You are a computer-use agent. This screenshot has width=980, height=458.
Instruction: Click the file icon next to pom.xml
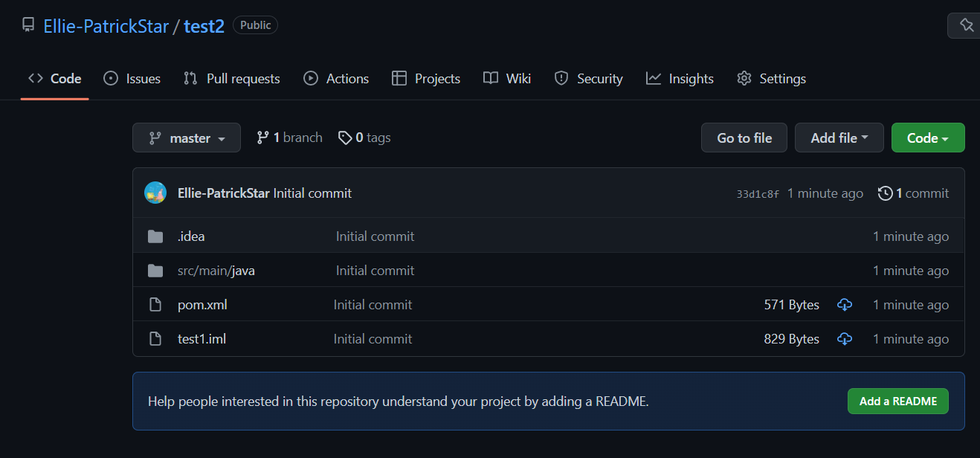155,305
